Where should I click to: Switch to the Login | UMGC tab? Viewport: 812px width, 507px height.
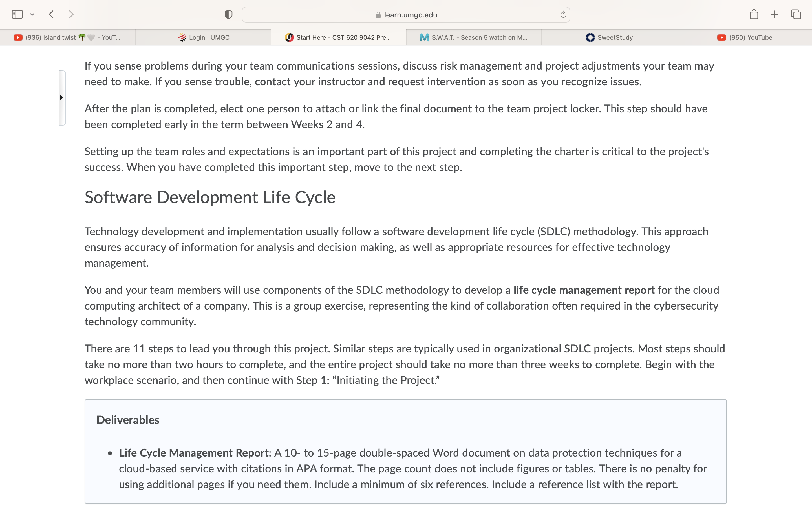(x=203, y=37)
